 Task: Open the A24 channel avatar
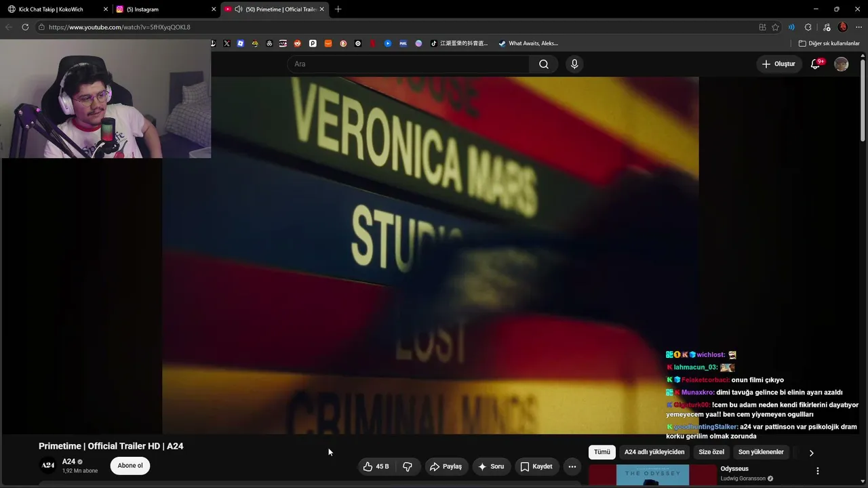47,466
